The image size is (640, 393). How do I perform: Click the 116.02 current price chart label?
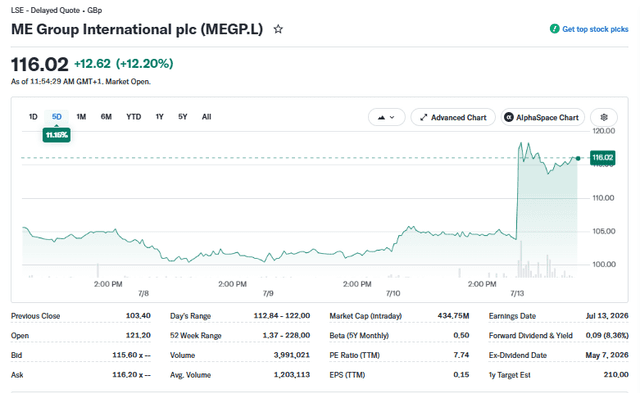pos(602,158)
